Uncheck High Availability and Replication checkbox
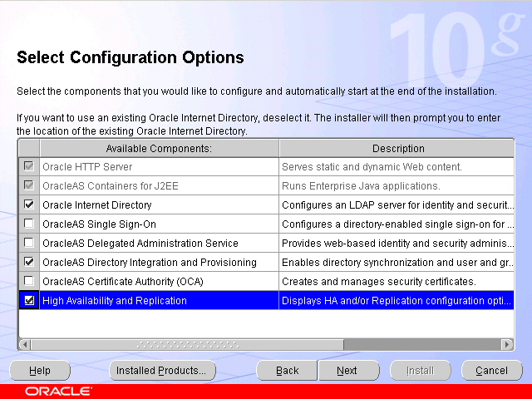 29,300
